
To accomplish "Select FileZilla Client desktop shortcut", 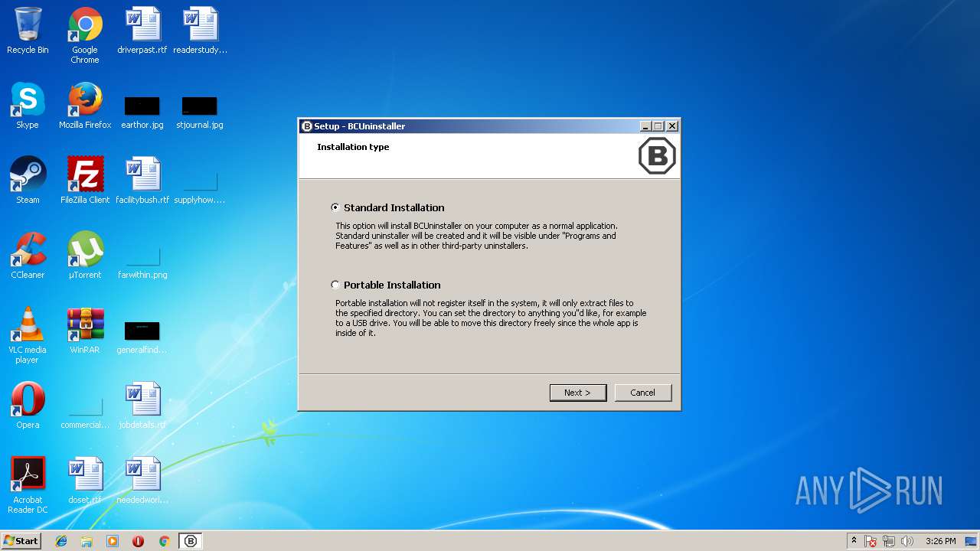I will [x=85, y=181].
